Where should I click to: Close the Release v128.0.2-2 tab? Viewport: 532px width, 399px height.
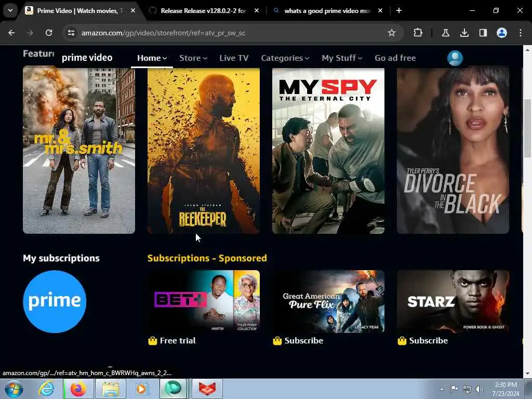(x=257, y=10)
